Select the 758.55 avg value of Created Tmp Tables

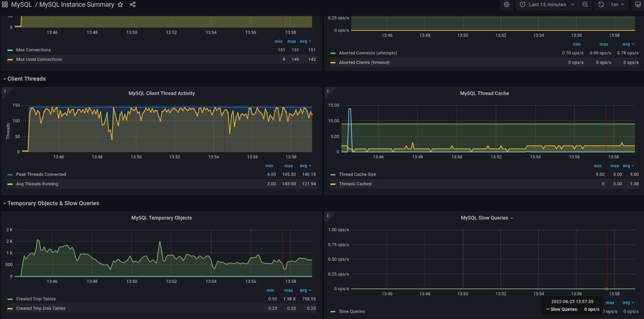(x=308, y=299)
